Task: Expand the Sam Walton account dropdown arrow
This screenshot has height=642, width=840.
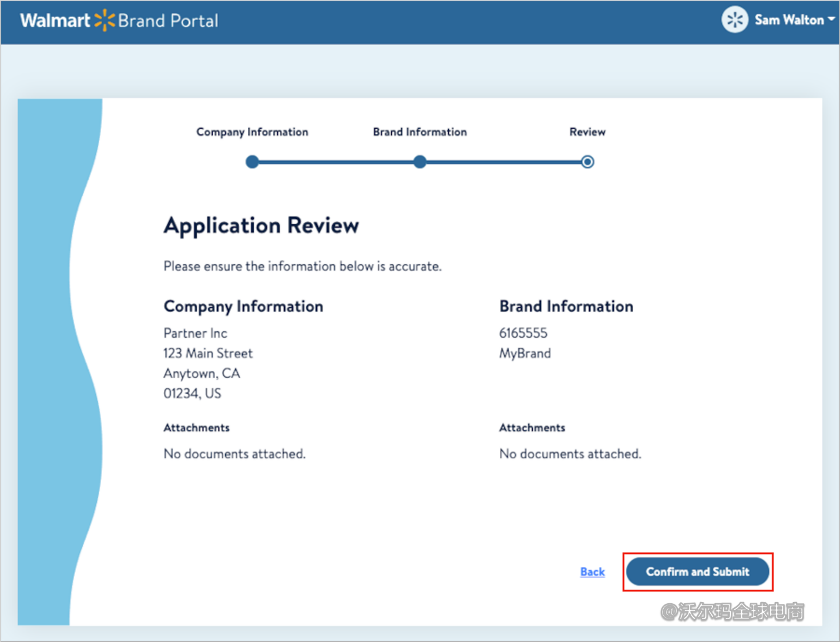Action: (x=831, y=19)
